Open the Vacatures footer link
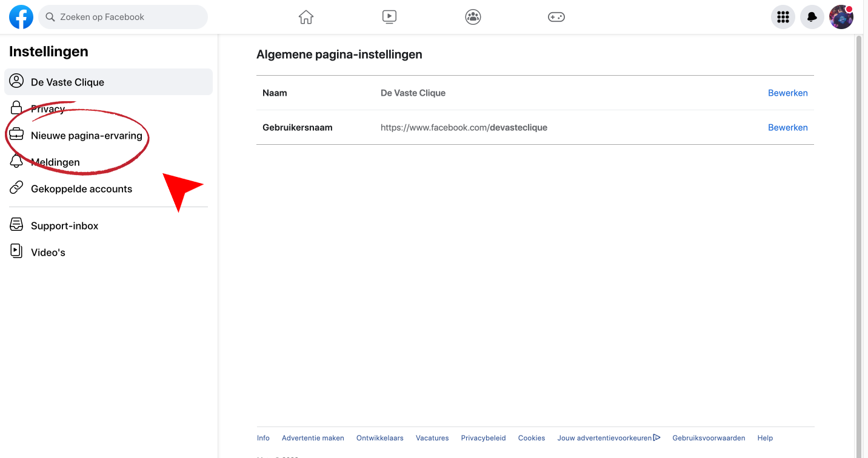868x458 pixels. tap(432, 438)
